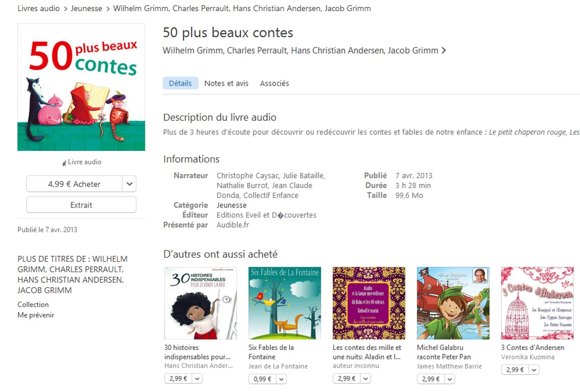Select the Détails tab
Screen dimensions: 580x392
(180, 83)
